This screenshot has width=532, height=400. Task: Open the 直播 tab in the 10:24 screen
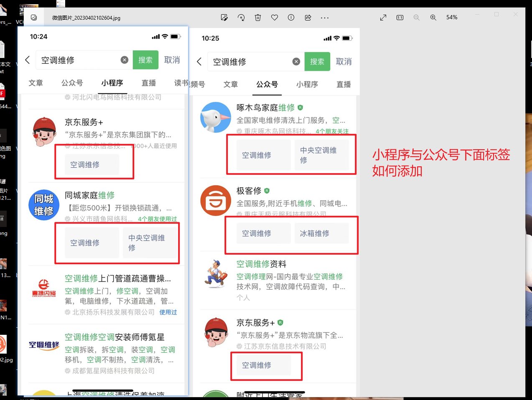pos(149,83)
